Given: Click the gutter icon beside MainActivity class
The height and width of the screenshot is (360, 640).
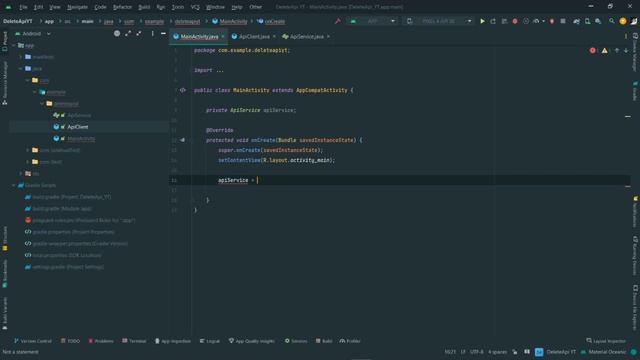Looking at the screenshot, I should pos(182,90).
